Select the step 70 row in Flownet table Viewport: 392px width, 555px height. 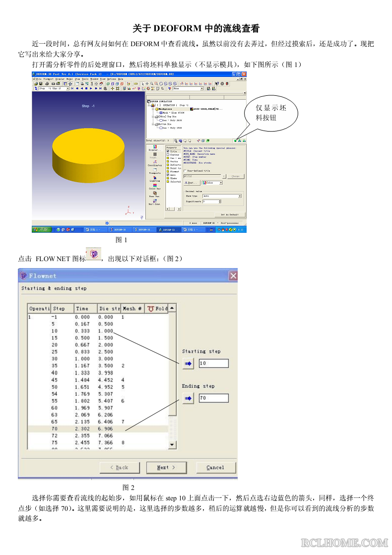coord(98,428)
